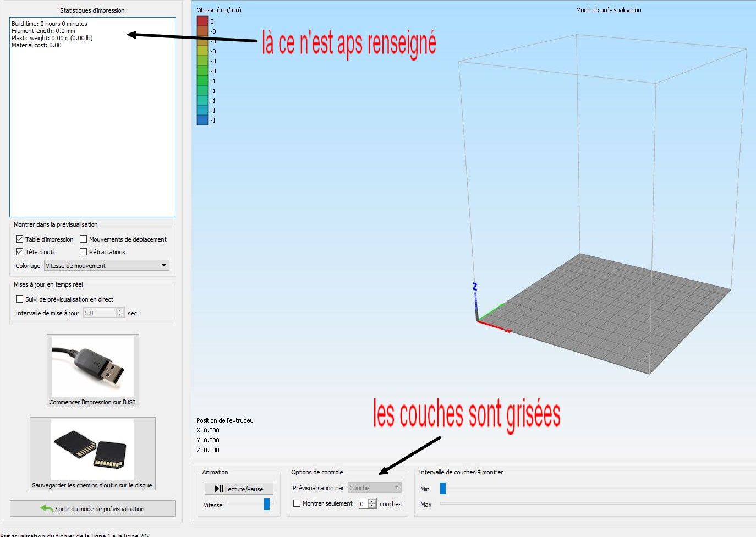Click the 'Position de l'extrudeur' label

point(226,420)
